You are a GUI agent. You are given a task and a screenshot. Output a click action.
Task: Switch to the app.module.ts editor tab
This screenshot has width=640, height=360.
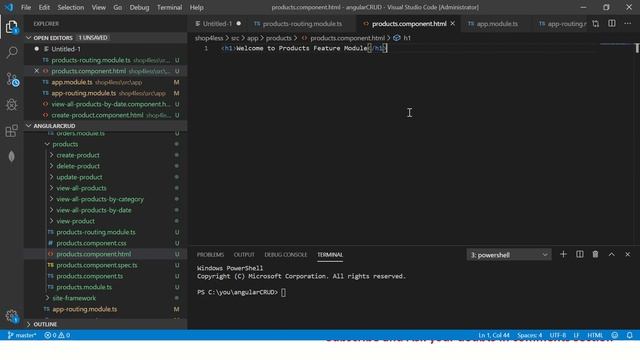tap(497, 24)
